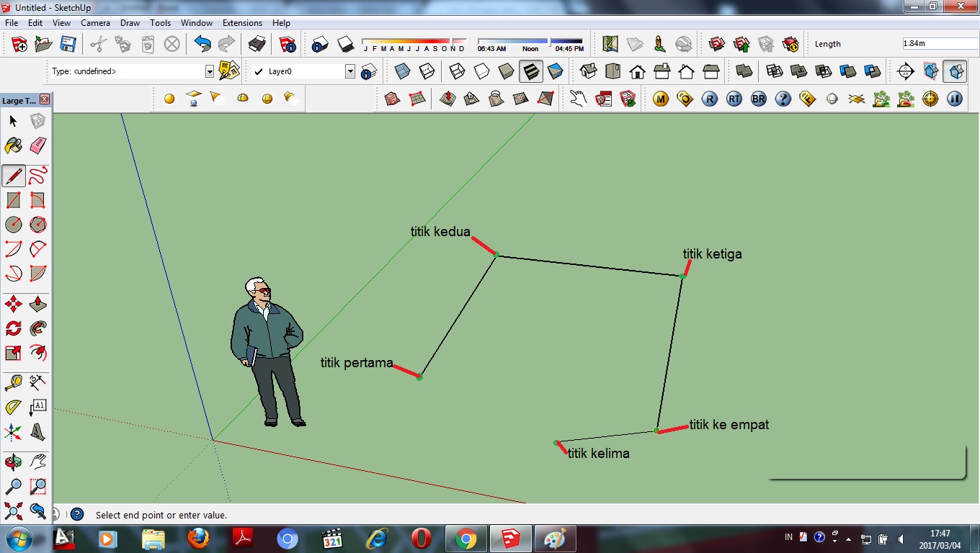Viewport: 980px width, 553px height.
Task: Open the Draw menu
Action: click(130, 22)
